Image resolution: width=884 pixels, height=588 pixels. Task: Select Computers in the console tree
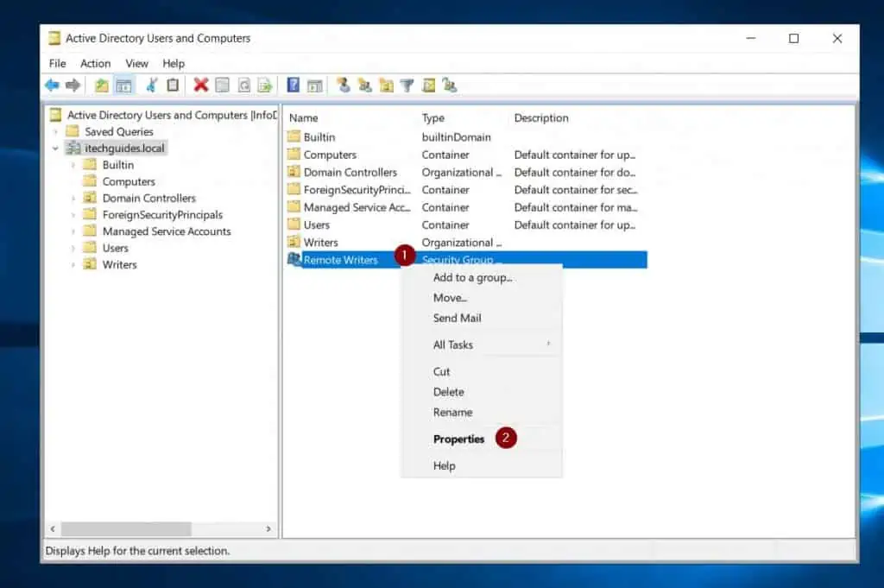(x=129, y=181)
